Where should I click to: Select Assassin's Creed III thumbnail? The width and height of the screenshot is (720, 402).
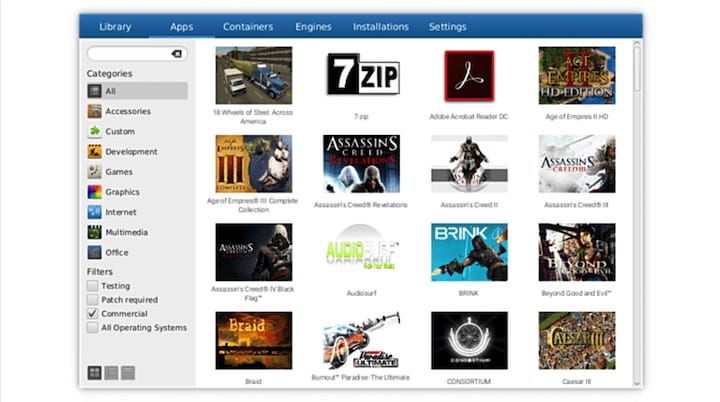pyautogui.click(x=577, y=164)
